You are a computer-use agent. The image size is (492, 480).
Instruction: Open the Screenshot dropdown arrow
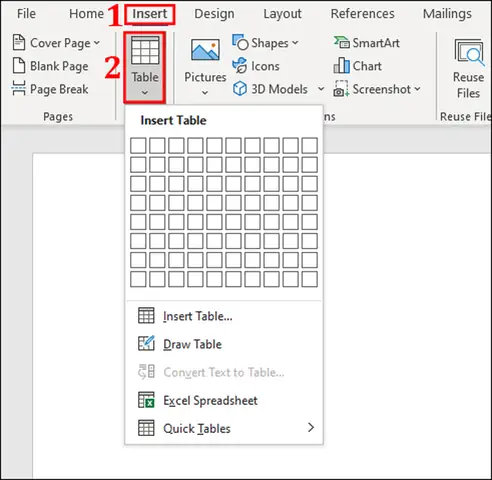417,89
